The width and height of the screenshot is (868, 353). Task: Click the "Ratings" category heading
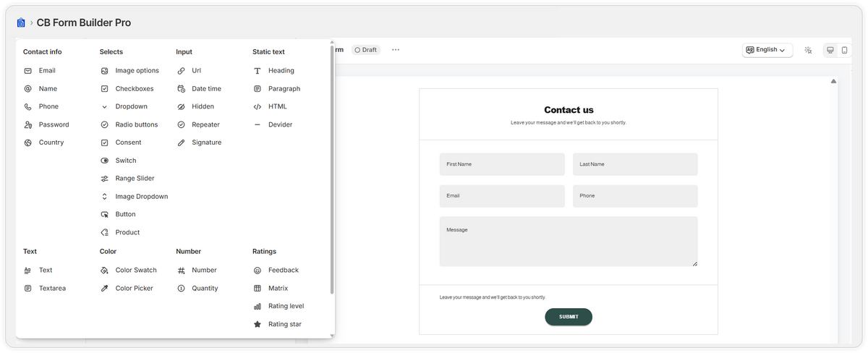pyautogui.click(x=264, y=252)
